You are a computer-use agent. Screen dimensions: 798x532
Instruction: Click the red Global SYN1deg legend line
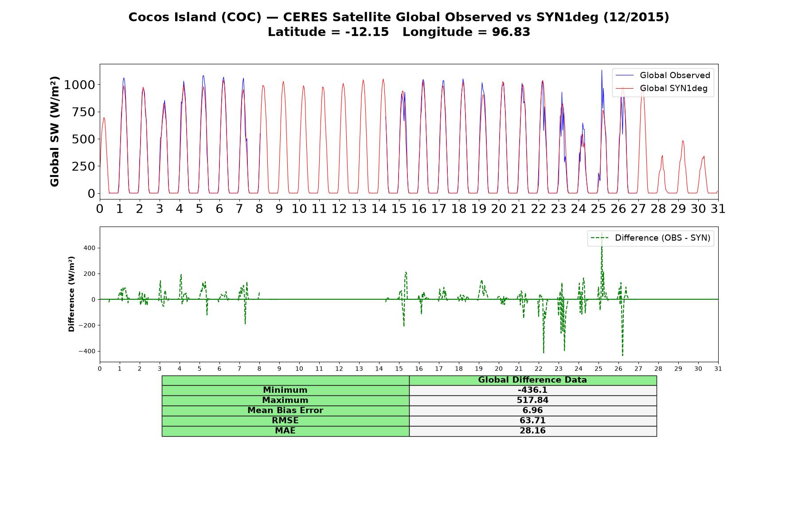point(626,89)
